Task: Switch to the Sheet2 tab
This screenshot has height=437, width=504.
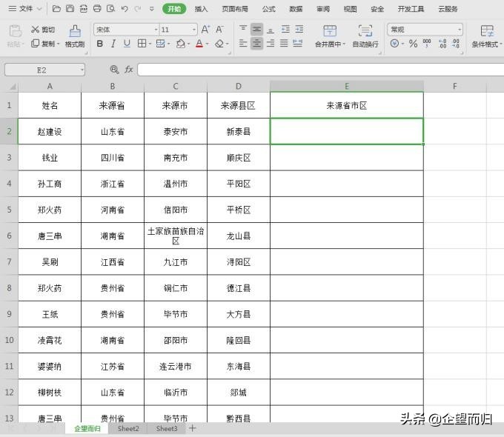Action: click(x=128, y=429)
